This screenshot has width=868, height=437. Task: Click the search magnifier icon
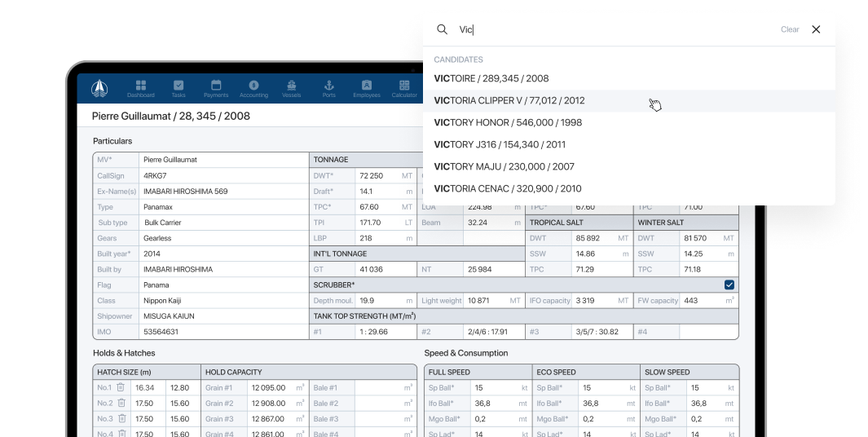coord(442,29)
